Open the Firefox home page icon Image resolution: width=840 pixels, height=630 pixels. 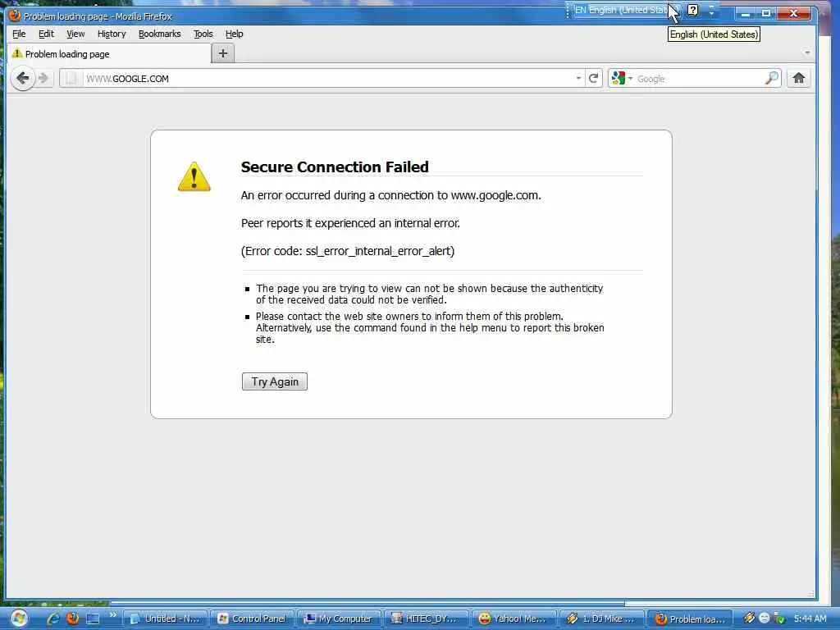pyautogui.click(x=799, y=78)
